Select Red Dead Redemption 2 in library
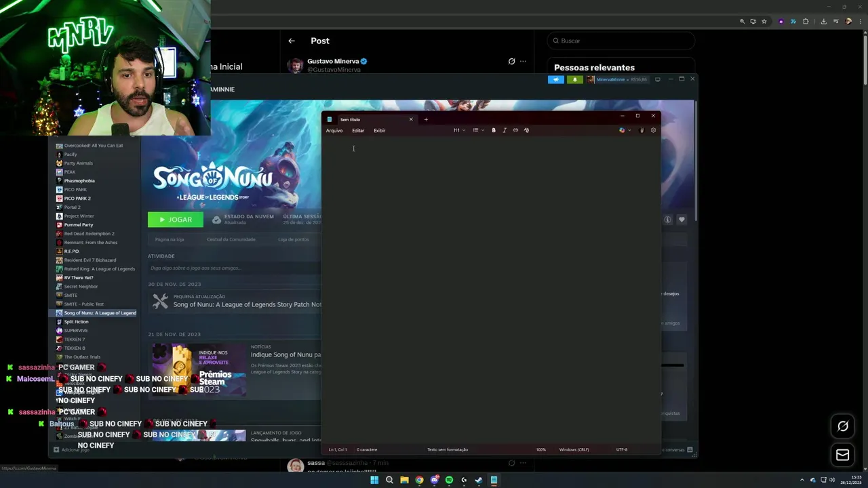The image size is (868, 488). [x=89, y=234]
